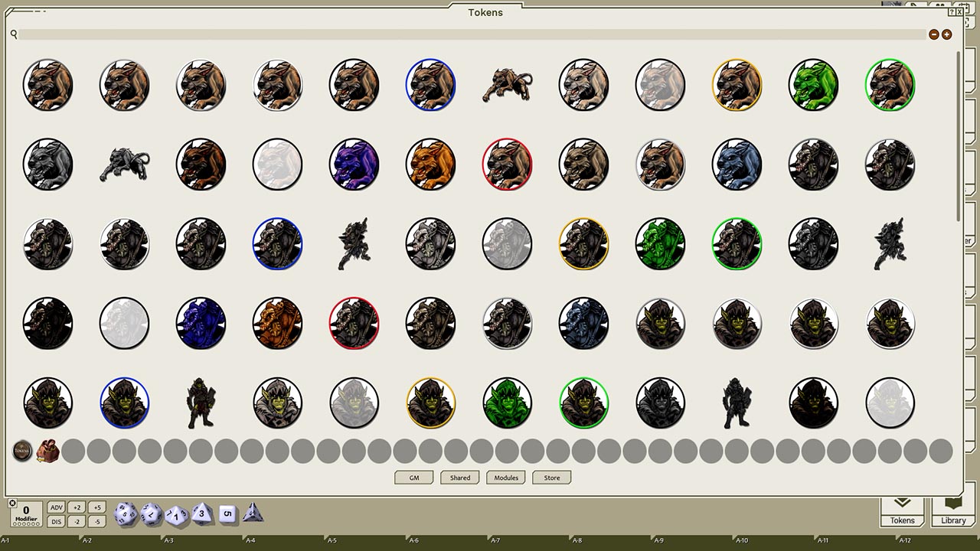Click the token search field
Screen dimensions: 980x551
click(471, 34)
